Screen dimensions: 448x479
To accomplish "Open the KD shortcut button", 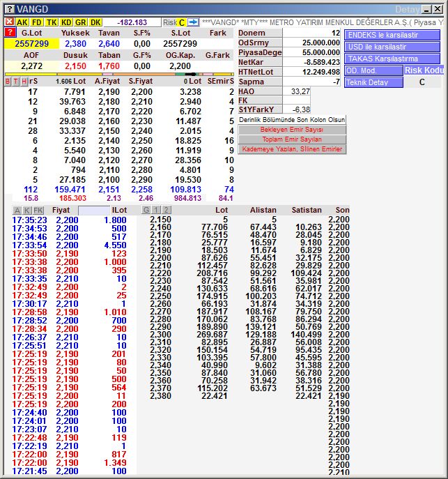I will [66, 22].
